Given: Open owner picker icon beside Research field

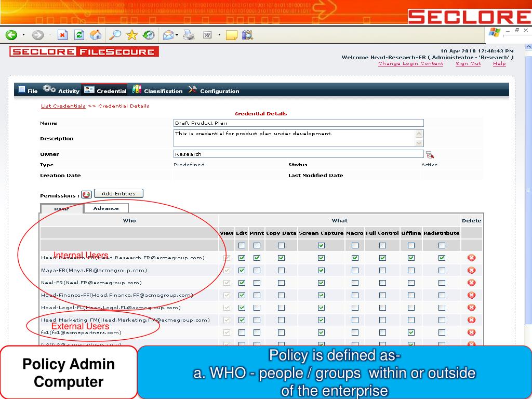Looking at the screenshot, I should click(x=430, y=155).
